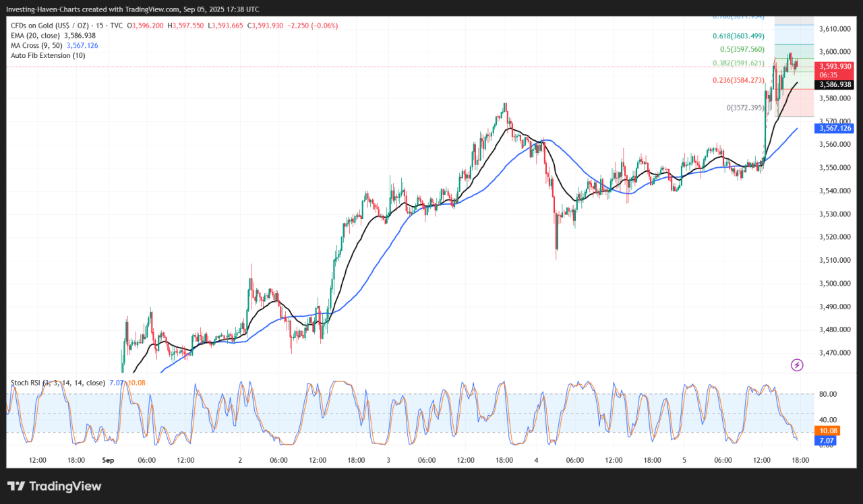The height and width of the screenshot is (504, 863).
Task: Click the blue 3,567.126 MA axis label
Action: (x=835, y=128)
